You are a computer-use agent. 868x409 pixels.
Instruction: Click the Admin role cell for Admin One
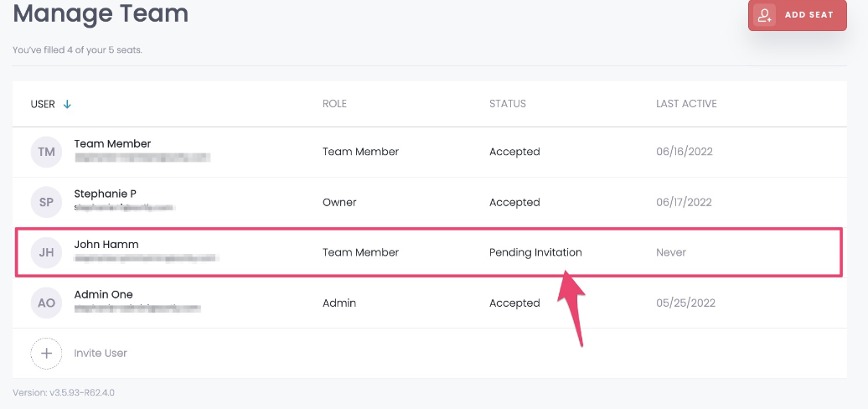point(339,303)
